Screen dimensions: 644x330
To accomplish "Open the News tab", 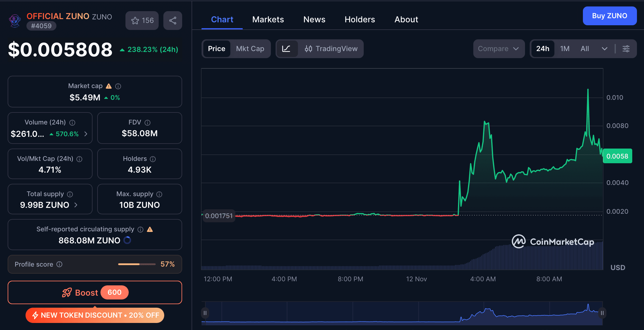I will pyautogui.click(x=314, y=19).
